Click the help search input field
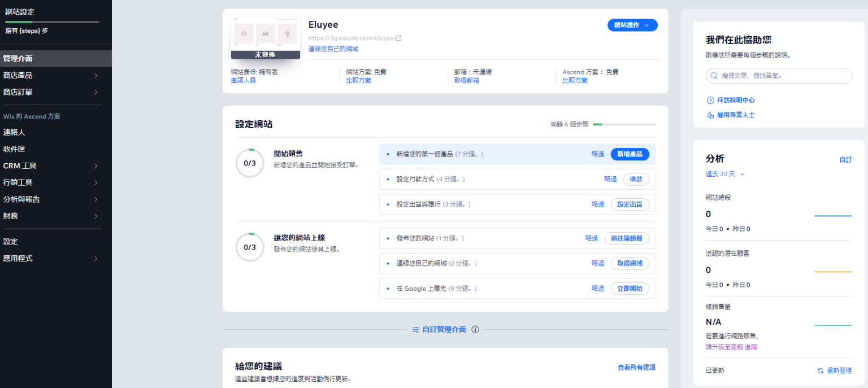 [779, 76]
